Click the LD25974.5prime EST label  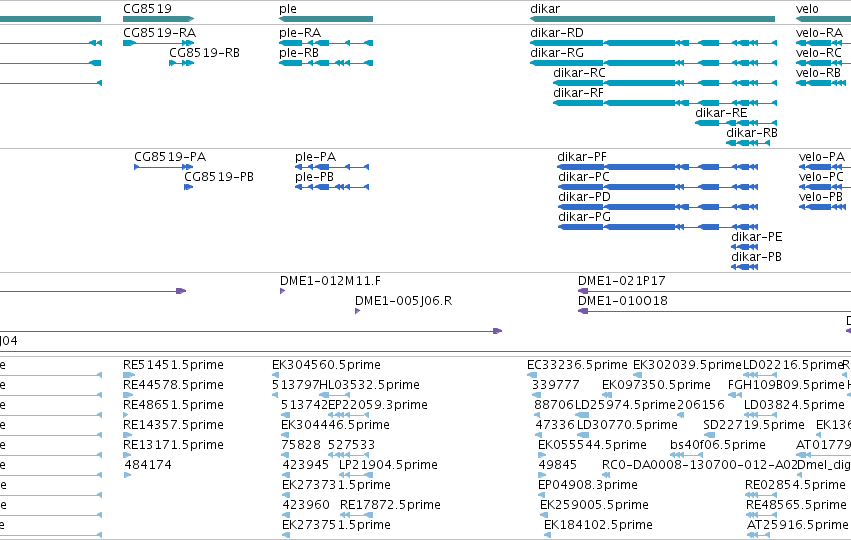pos(625,405)
